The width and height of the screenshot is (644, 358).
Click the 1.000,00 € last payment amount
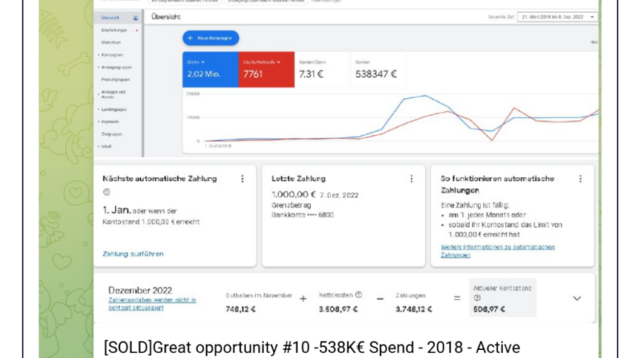tap(293, 194)
